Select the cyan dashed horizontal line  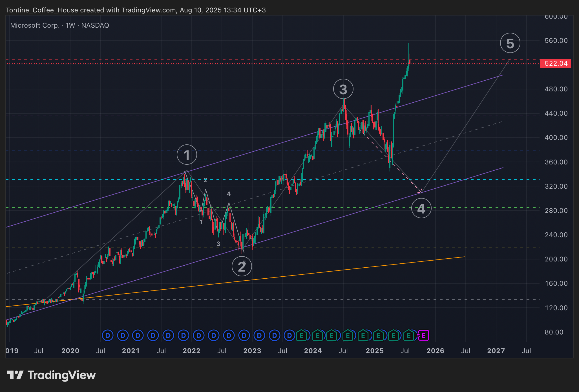click(x=273, y=179)
